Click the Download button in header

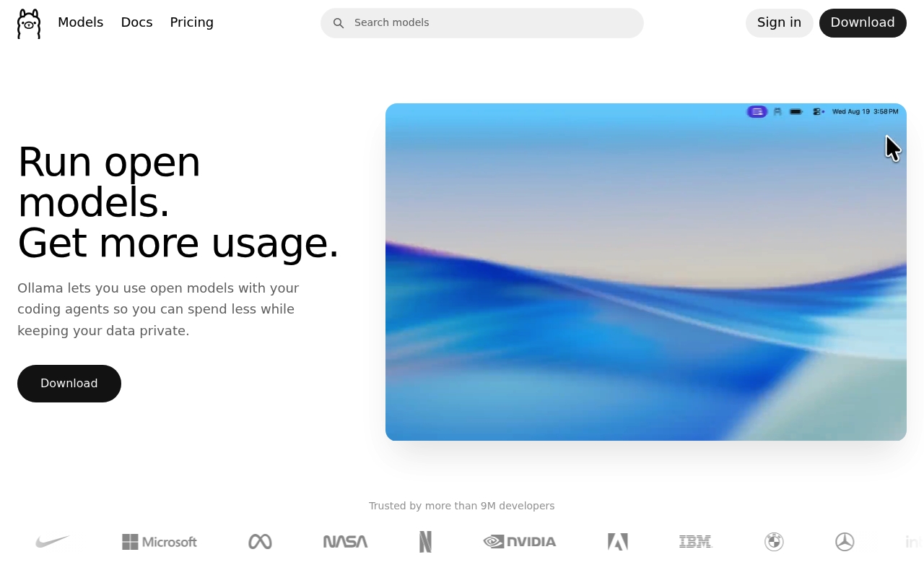[x=863, y=22]
